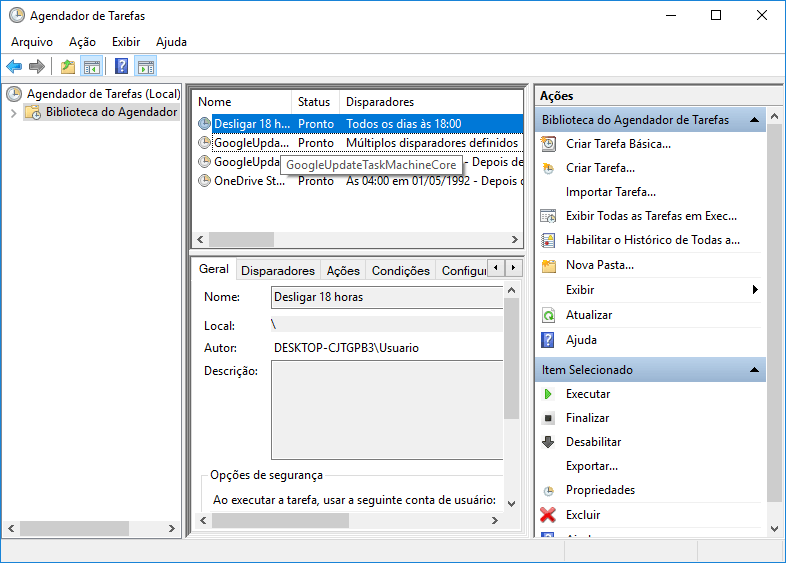Click the Back arrow toolbar icon
The image size is (786, 563).
[14, 66]
